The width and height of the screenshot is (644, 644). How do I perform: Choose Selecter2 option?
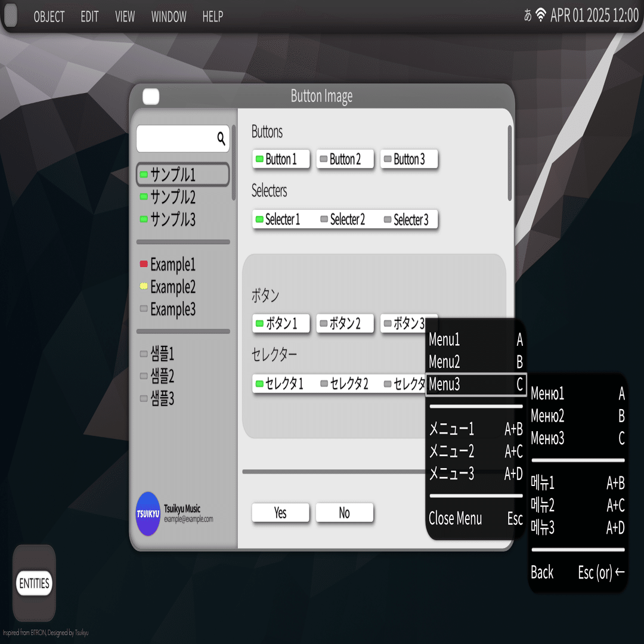347,219
